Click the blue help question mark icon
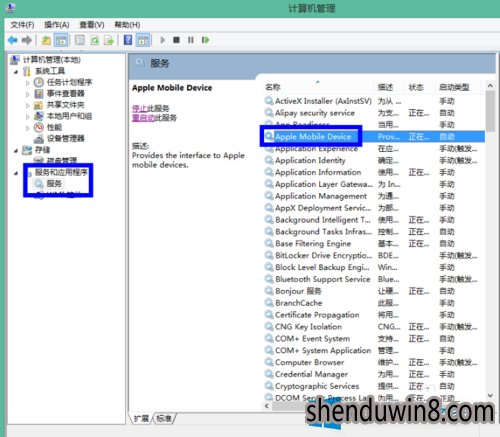 point(128,40)
